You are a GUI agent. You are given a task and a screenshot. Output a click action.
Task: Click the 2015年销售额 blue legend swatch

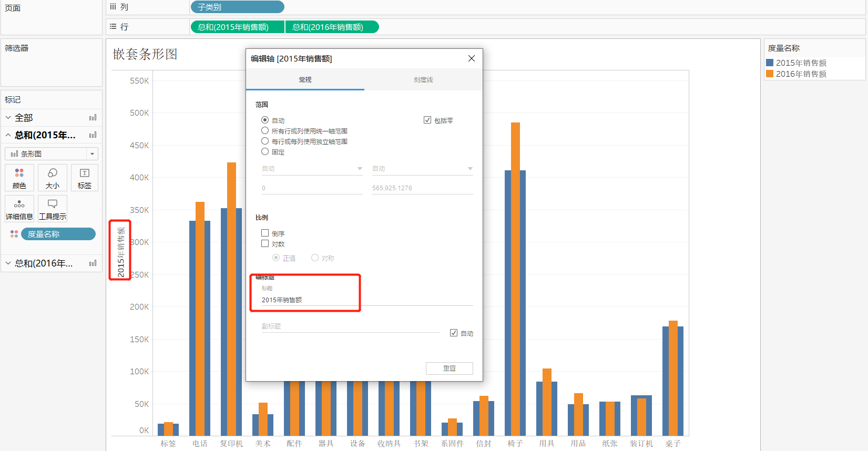pos(770,63)
